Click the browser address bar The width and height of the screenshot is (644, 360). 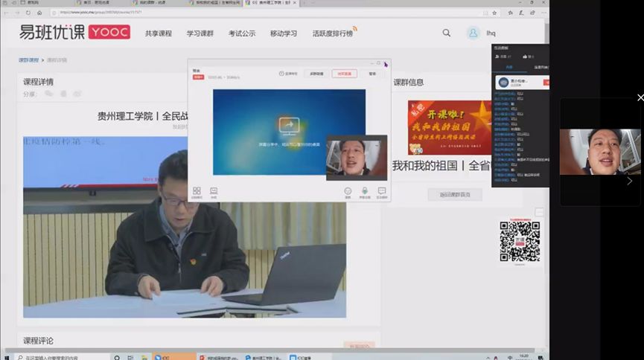(223, 13)
